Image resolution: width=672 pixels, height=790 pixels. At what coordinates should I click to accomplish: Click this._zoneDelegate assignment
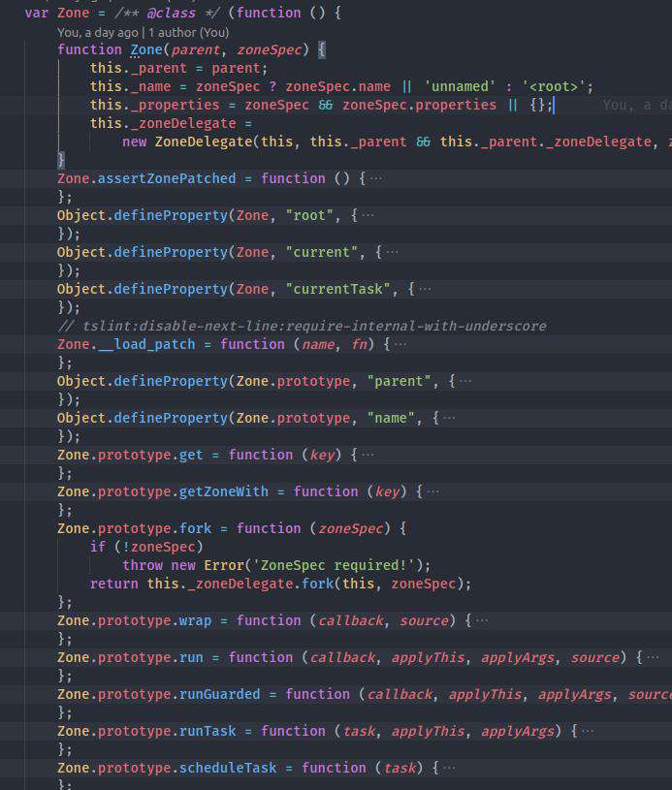(x=172, y=123)
